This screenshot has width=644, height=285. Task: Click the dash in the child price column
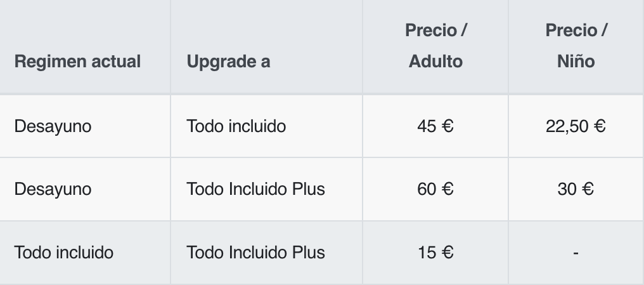tap(576, 253)
